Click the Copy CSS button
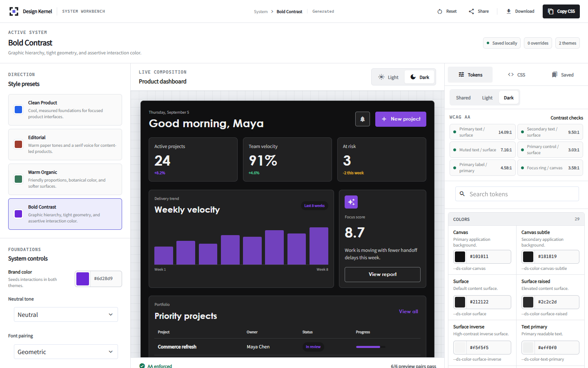Viewport: 588px width, 368px height. [x=561, y=11]
